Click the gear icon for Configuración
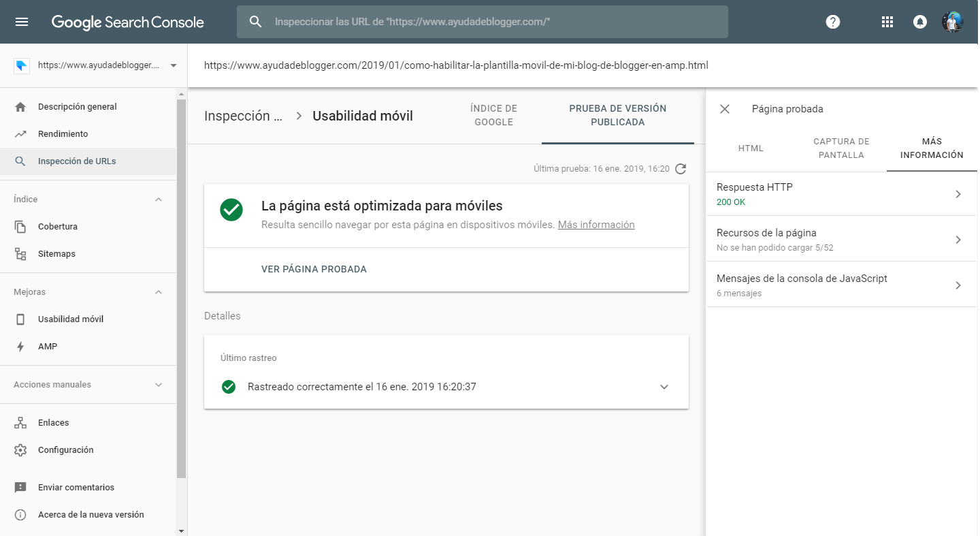980x536 pixels. [20, 450]
